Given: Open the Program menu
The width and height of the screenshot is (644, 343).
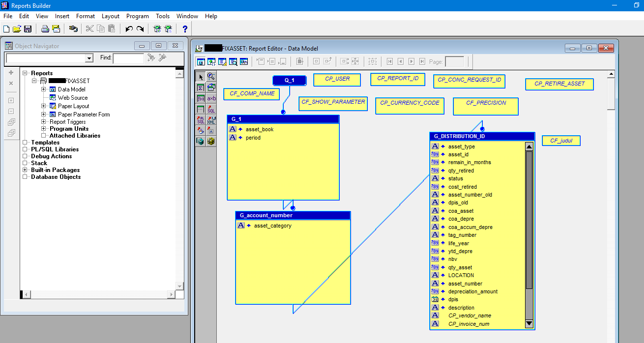Looking at the screenshot, I should click(x=137, y=16).
